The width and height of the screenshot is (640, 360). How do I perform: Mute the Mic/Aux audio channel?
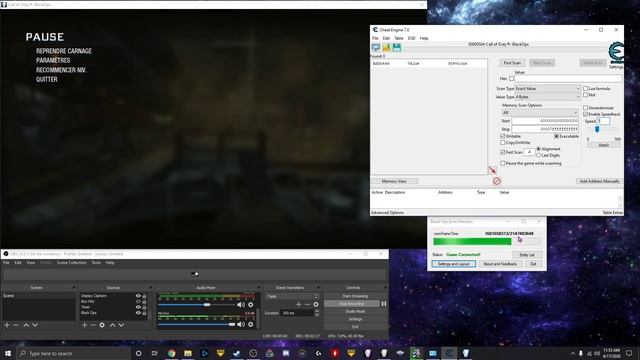pos(241,324)
